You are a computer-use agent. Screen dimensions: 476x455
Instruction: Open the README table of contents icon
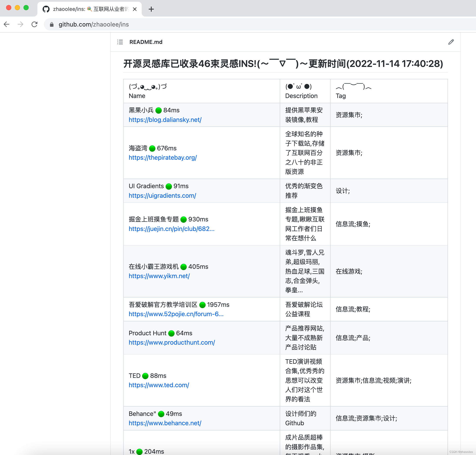[x=120, y=42]
